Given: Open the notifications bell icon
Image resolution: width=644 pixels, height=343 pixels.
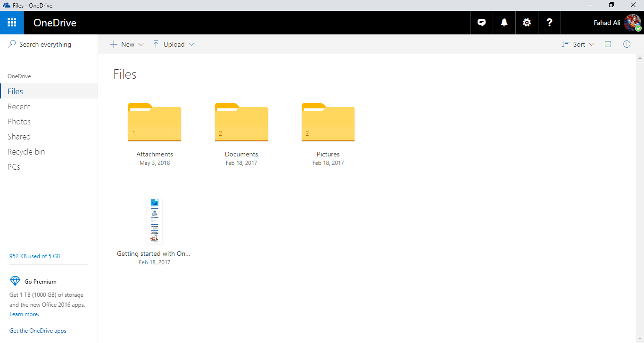Looking at the screenshot, I should point(504,23).
